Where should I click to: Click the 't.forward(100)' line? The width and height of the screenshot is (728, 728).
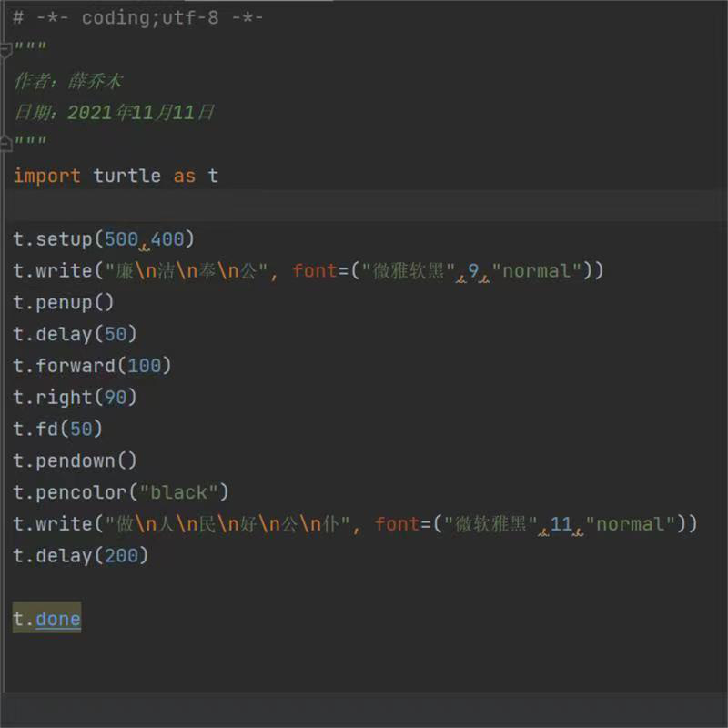[x=92, y=366]
